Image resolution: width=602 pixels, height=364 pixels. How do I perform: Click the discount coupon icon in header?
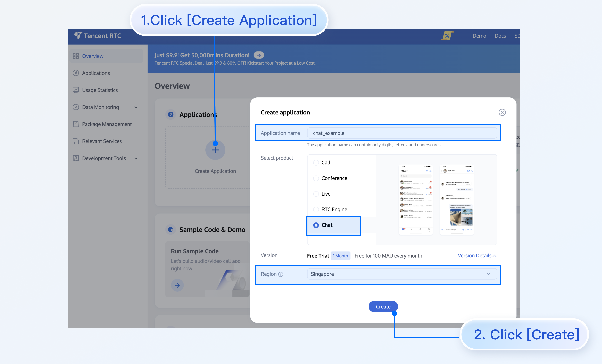[447, 36]
